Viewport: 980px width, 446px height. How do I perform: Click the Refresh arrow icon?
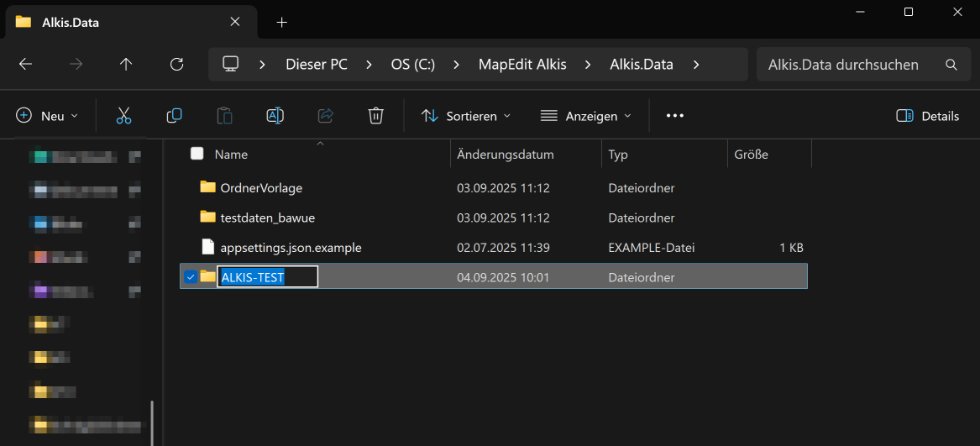176,65
